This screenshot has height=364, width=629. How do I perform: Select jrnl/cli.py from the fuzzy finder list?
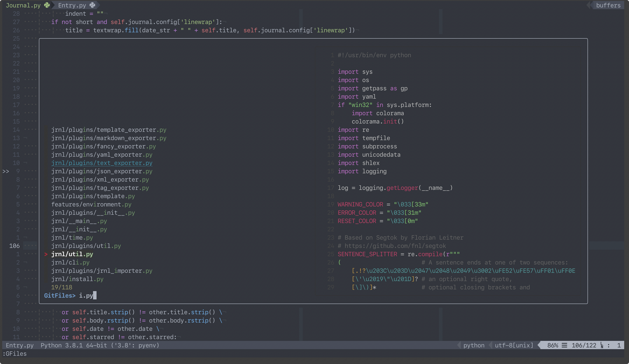70,262
